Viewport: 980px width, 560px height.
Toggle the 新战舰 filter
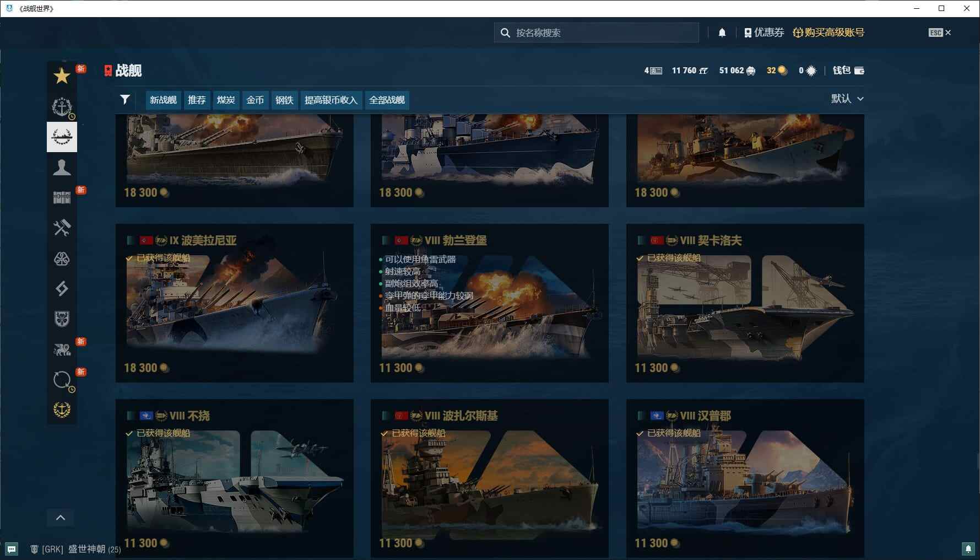click(x=163, y=100)
